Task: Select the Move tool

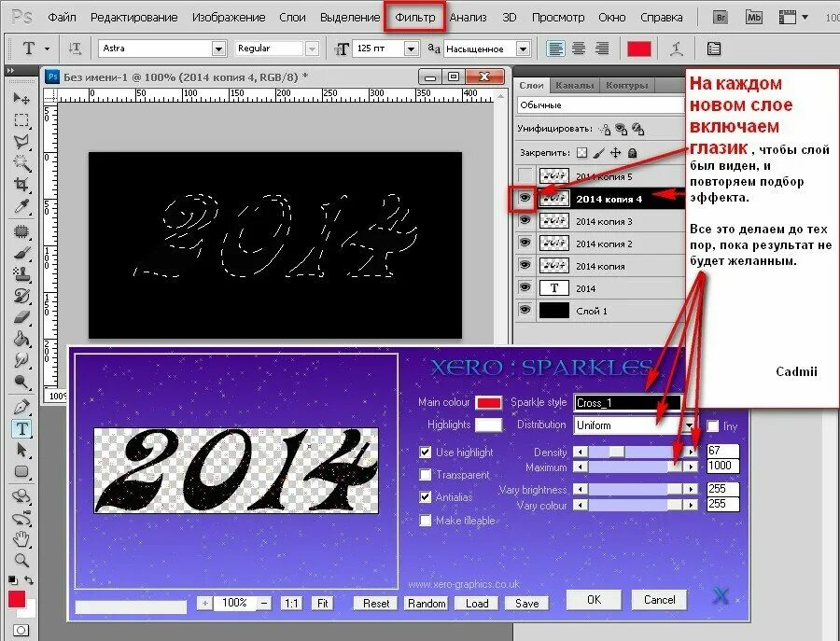Action: tap(21, 99)
